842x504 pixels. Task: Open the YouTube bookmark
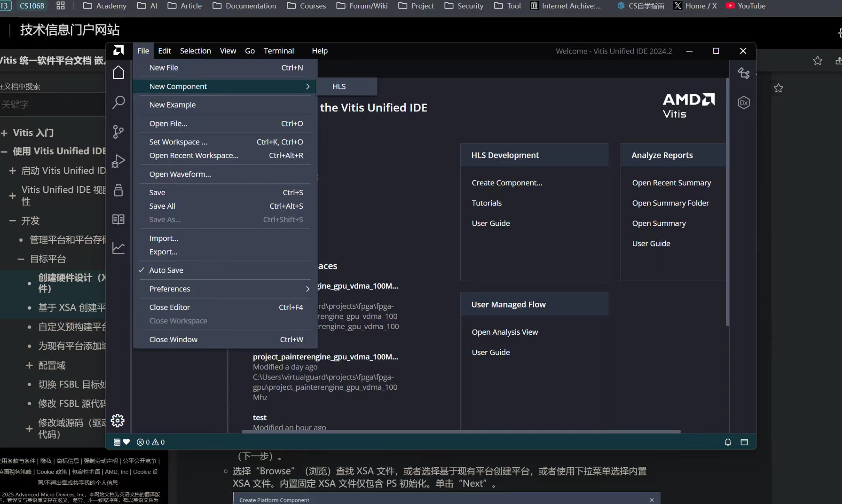(x=746, y=6)
